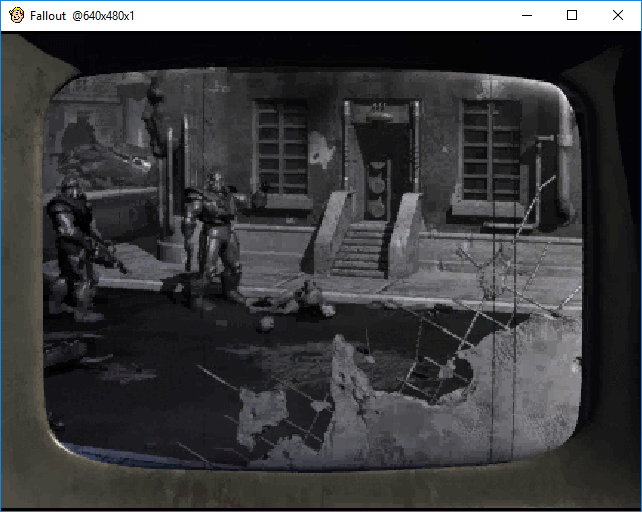Minimize the Fallout window
Viewport: 642px width, 512px height.
[x=527, y=16]
